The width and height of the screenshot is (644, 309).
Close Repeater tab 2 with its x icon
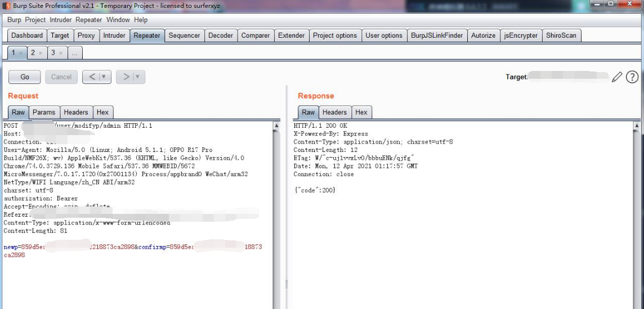tap(41, 53)
